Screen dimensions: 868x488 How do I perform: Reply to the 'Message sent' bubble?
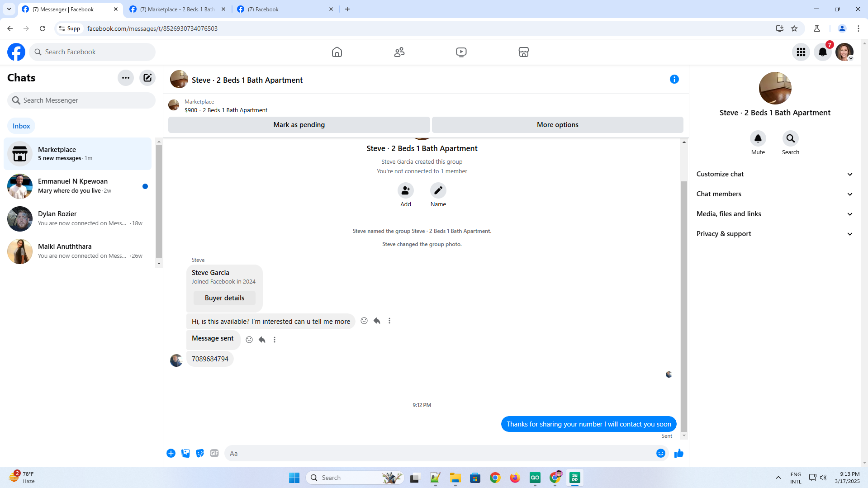[262, 340]
